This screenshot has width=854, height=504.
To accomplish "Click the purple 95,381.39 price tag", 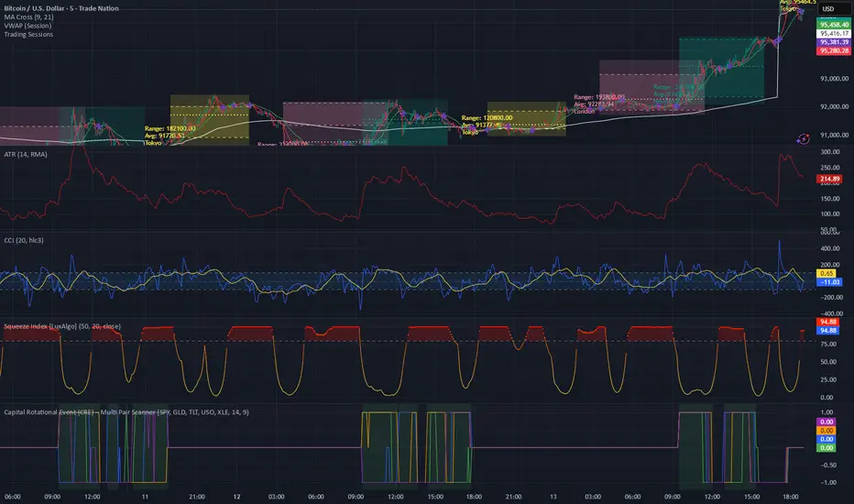I will click(834, 42).
